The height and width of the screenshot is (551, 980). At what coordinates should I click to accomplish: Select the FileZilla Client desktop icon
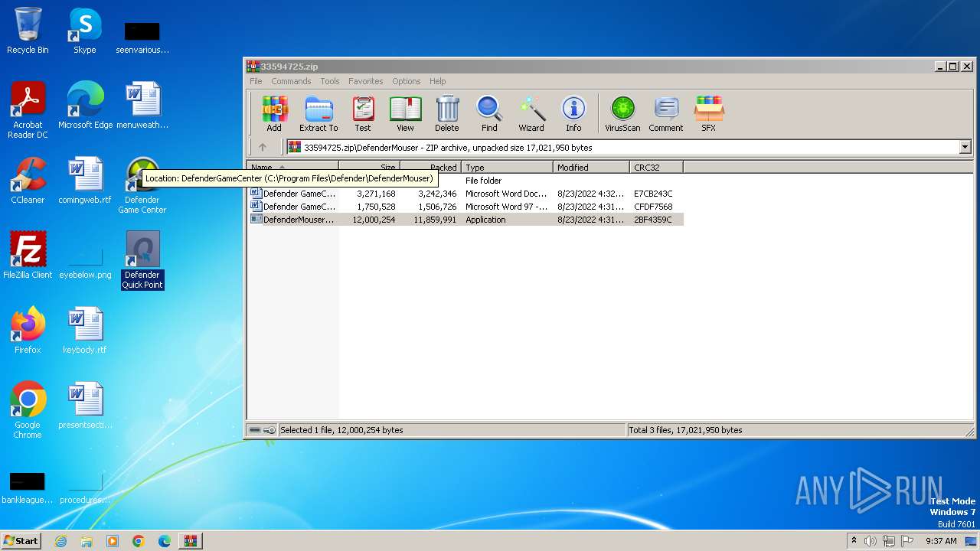point(28,255)
